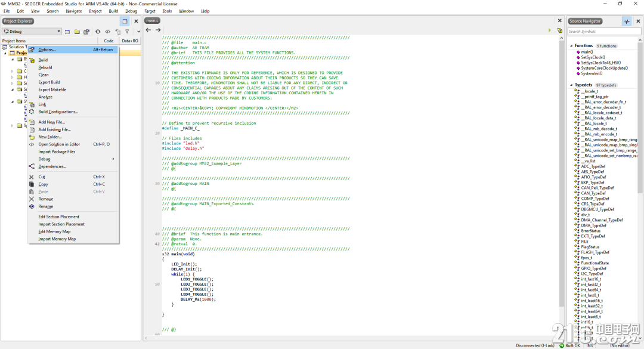Open the File menu
Viewport: 644px width, 349px height.
coord(7,11)
